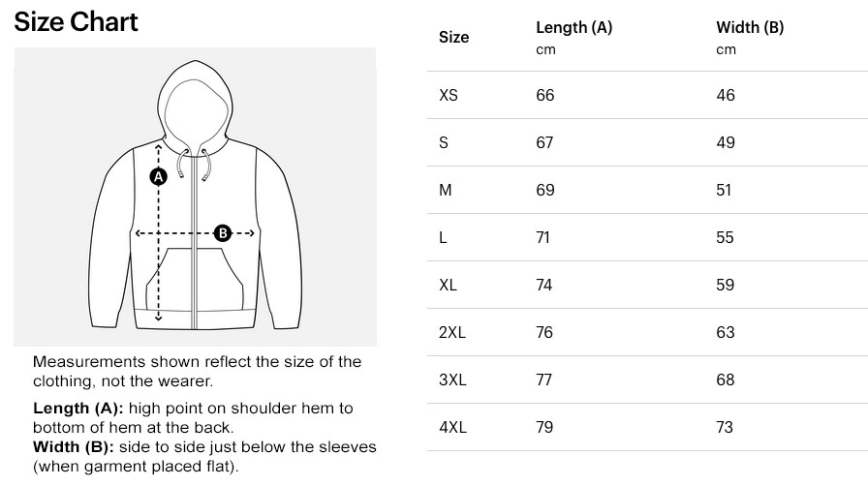Click the black B width marker
Screen dimensions: 868x486
[x=223, y=233]
